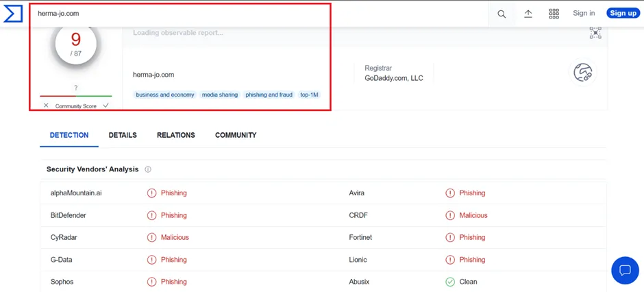This screenshot has height=292, width=644.
Task: Click the media sharing tag
Action: [x=220, y=95]
